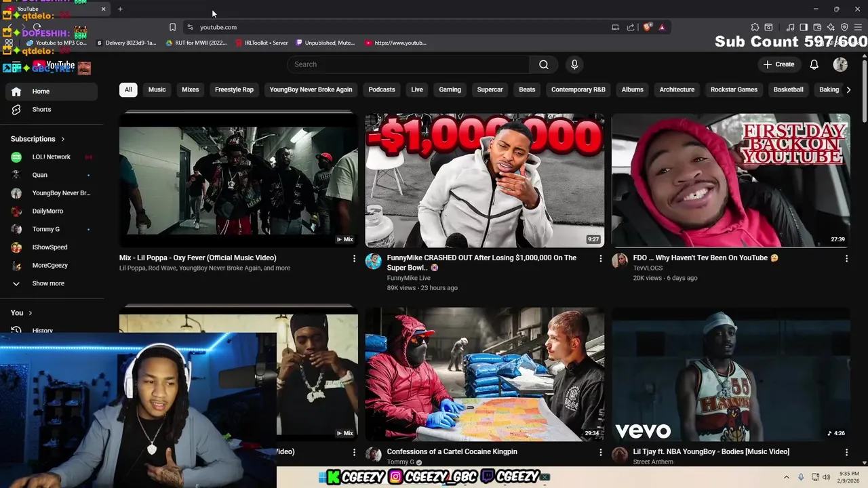Screen dimensions: 868x488
Task: Select the Music filter chip
Action: click(157, 89)
